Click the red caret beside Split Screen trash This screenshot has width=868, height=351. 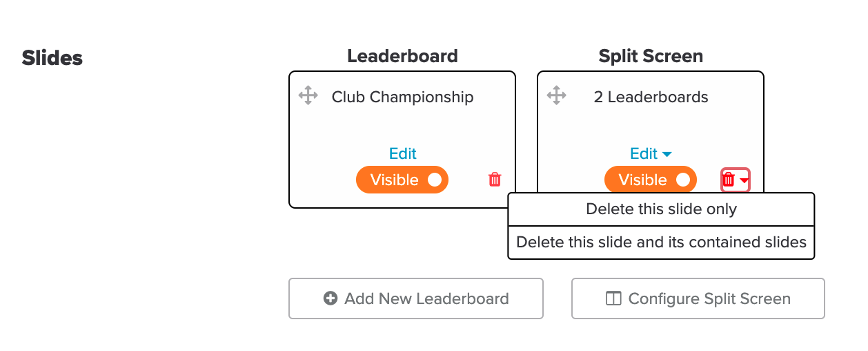(x=744, y=180)
